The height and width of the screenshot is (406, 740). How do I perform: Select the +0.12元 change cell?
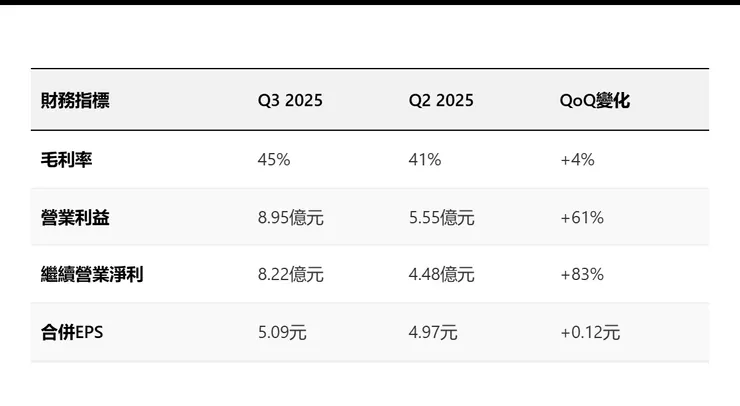[590, 332]
